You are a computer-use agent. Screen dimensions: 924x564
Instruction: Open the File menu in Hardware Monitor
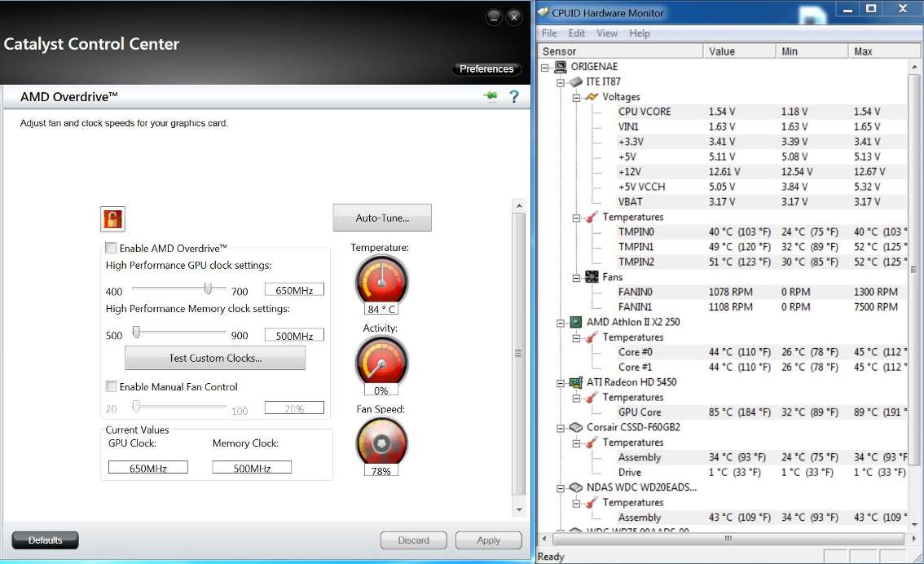click(x=549, y=33)
